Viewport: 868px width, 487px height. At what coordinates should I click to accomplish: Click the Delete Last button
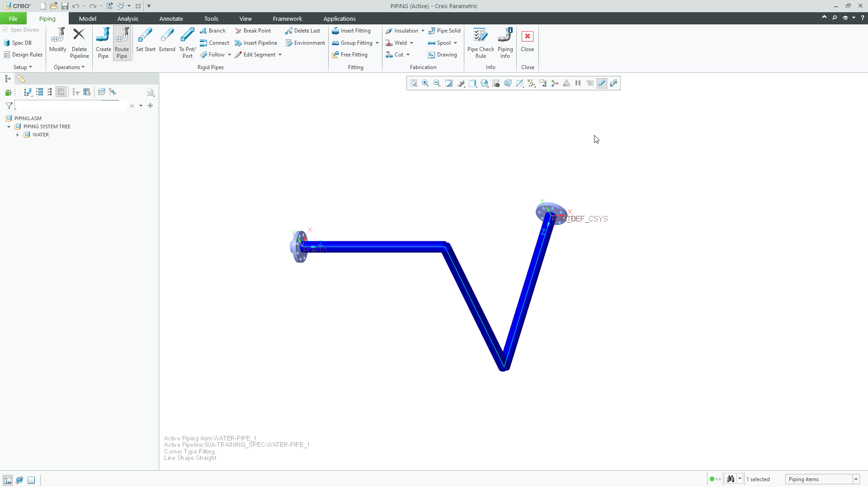pos(302,31)
